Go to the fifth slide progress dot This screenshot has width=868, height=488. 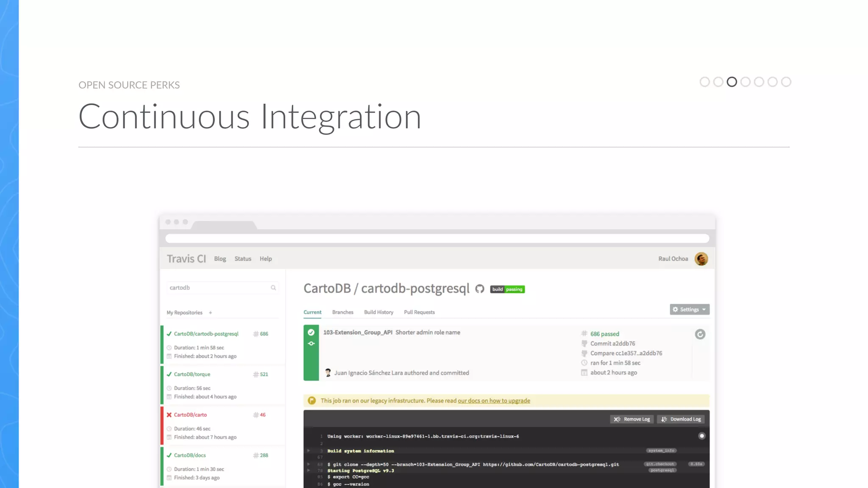[759, 82]
